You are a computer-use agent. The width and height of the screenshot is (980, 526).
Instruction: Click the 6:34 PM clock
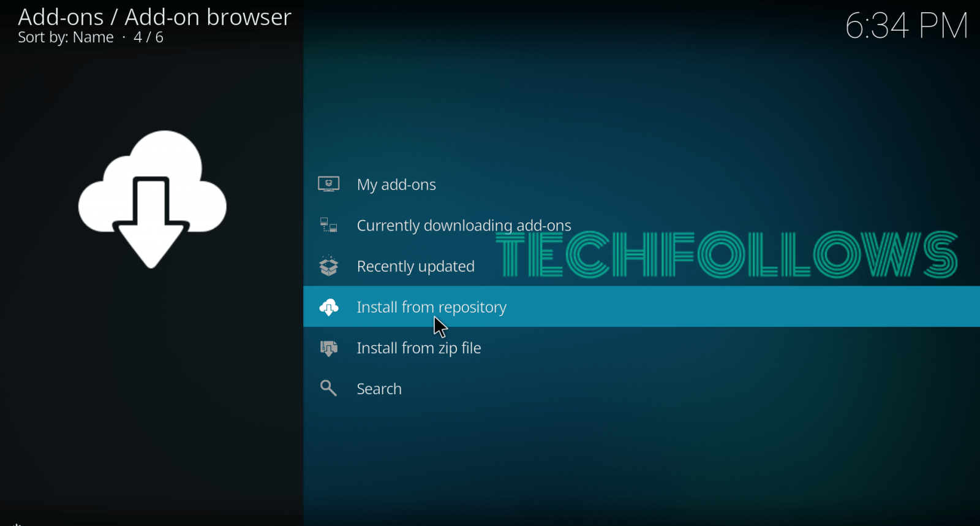click(x=907, y=26)
